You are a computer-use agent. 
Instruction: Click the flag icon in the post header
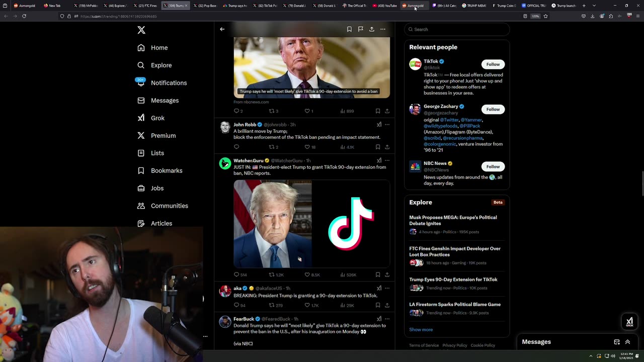click(361, 29)
